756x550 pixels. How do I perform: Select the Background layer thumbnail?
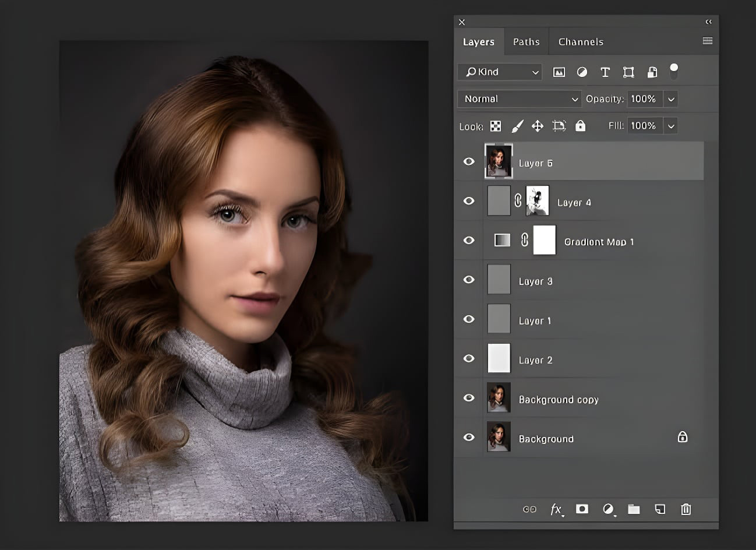499,437
